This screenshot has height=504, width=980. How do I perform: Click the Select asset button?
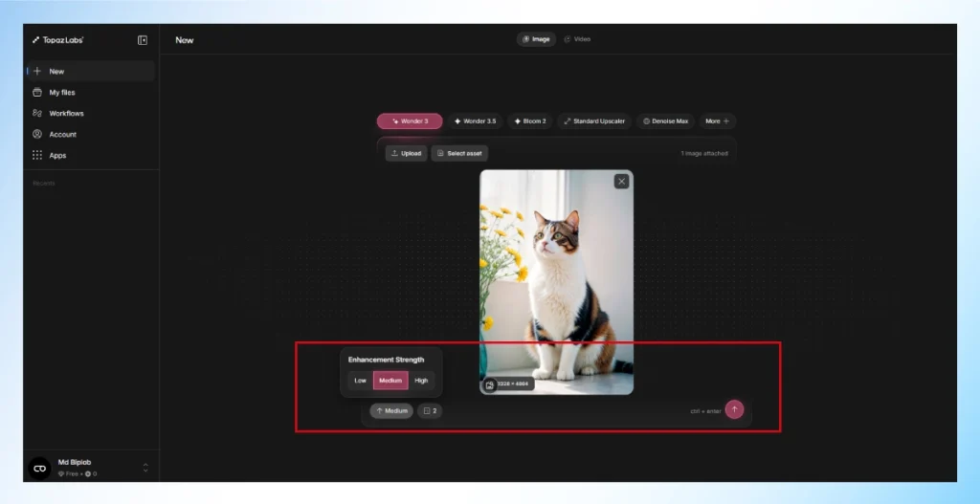pos(459,153)
